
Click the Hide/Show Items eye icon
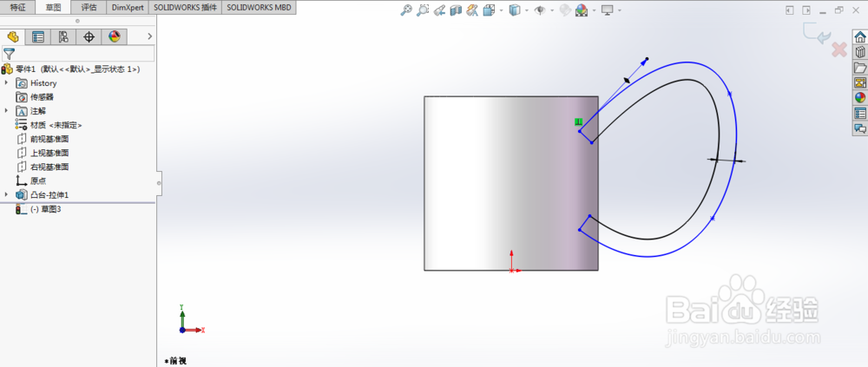[540, 10]
